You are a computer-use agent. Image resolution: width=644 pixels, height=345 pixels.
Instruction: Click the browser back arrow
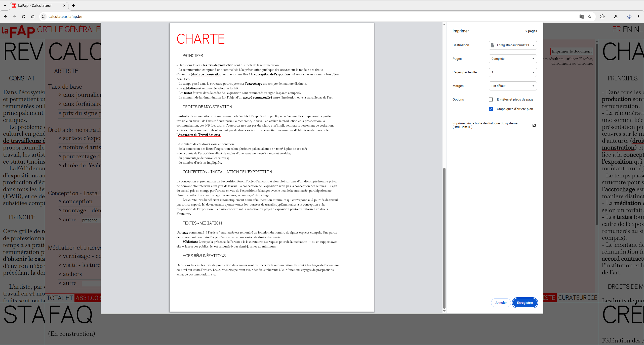point(6,17)
